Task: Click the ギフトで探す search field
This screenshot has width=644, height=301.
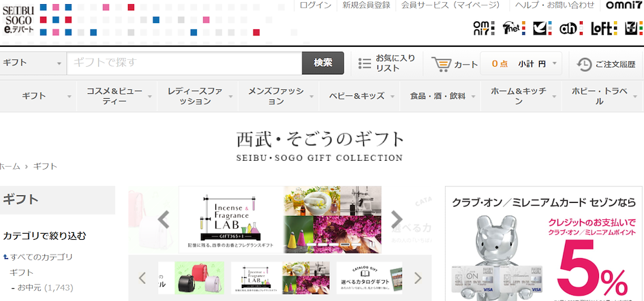Action: pyautogui.click(x=185, y=63)
